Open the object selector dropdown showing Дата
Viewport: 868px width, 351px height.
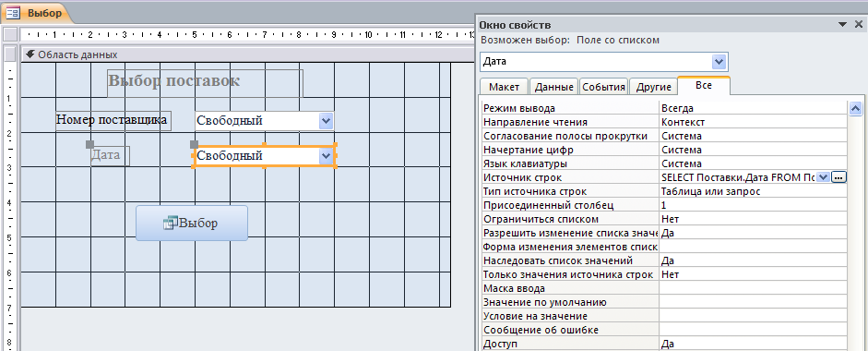click(x=719, y=61)
